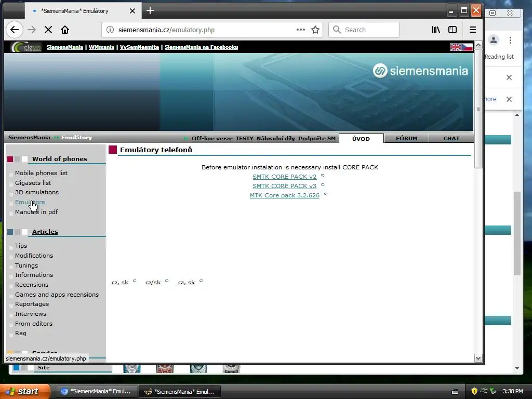Viewport: 532px width, 399px height.
Task: Click the Firefox back arrow button
Action: click(14, 30)
